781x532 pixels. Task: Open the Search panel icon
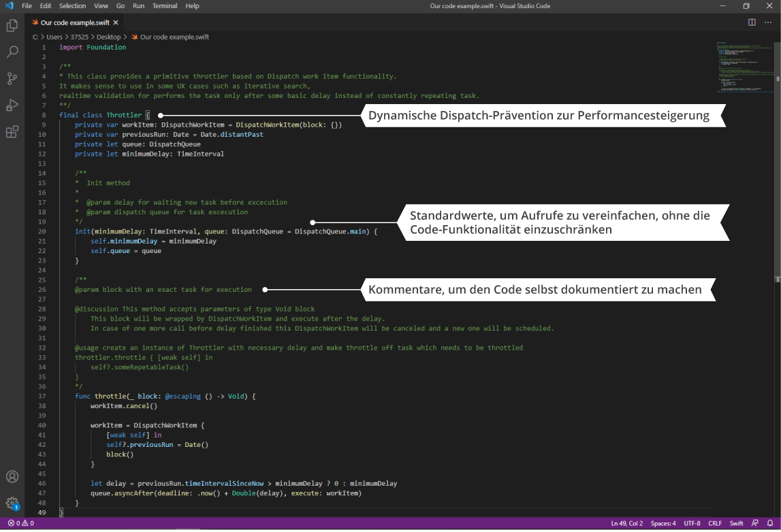[x=11, y=51]
